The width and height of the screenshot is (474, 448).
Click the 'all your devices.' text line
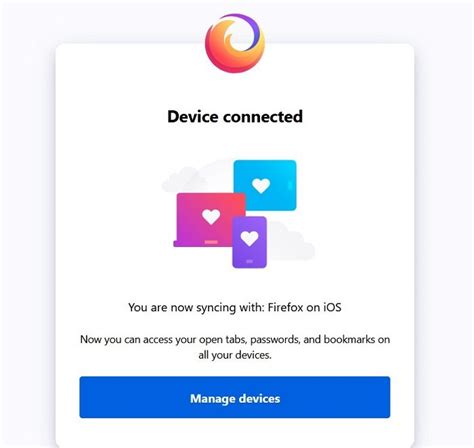(235, 355)
